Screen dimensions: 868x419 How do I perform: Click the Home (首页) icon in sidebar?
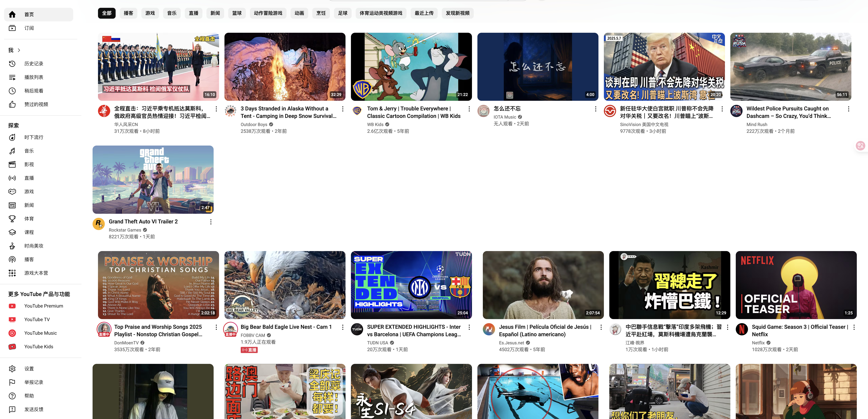click(x=12, y=14)
